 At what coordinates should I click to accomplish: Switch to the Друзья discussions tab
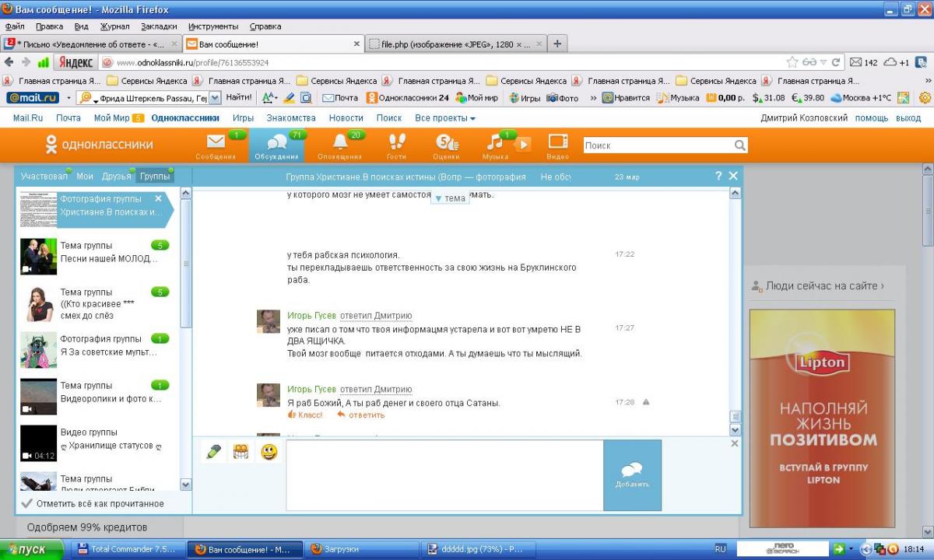pyautogui.click(x=117, y=177)
